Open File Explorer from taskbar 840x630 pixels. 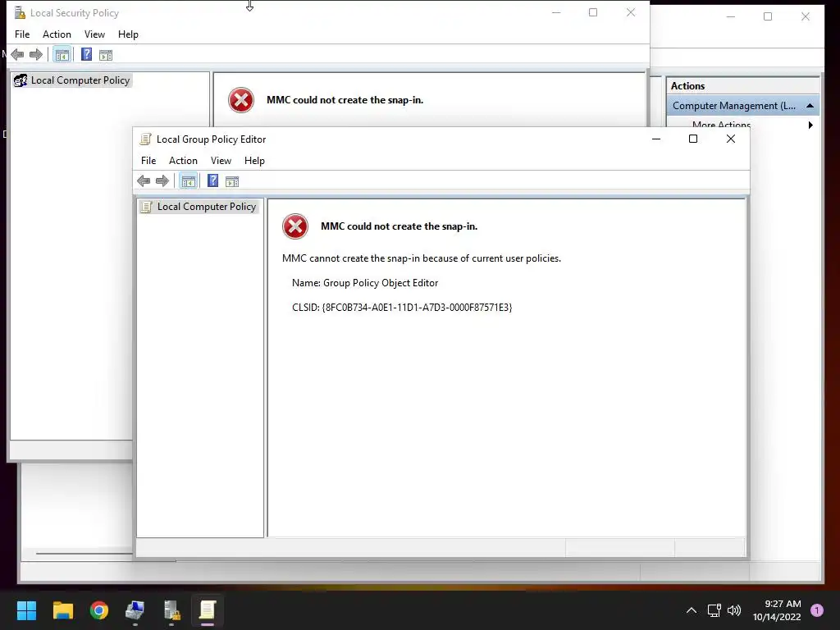click(63, 610)
